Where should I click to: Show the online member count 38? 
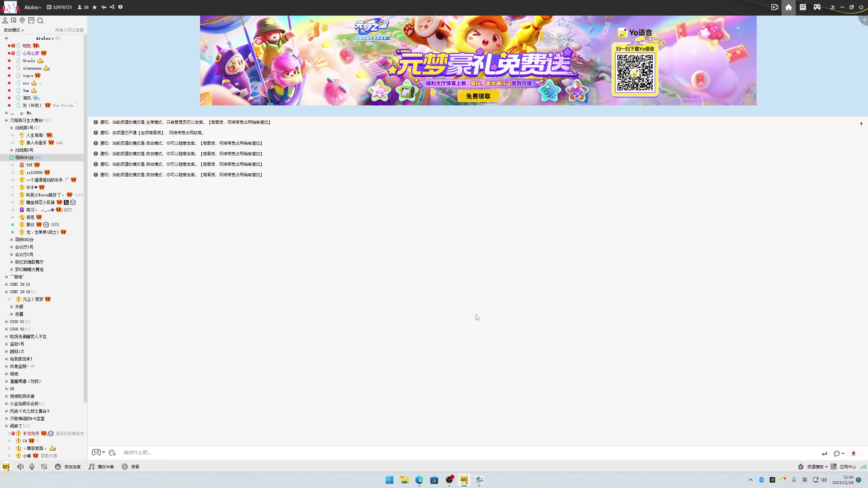(83, 7)
